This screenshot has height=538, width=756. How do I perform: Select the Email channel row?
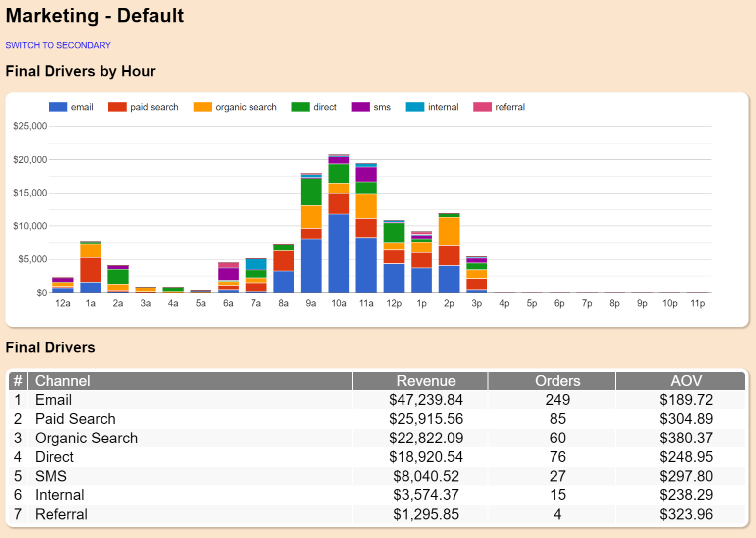pyautogui.click(x=377, y=400)
